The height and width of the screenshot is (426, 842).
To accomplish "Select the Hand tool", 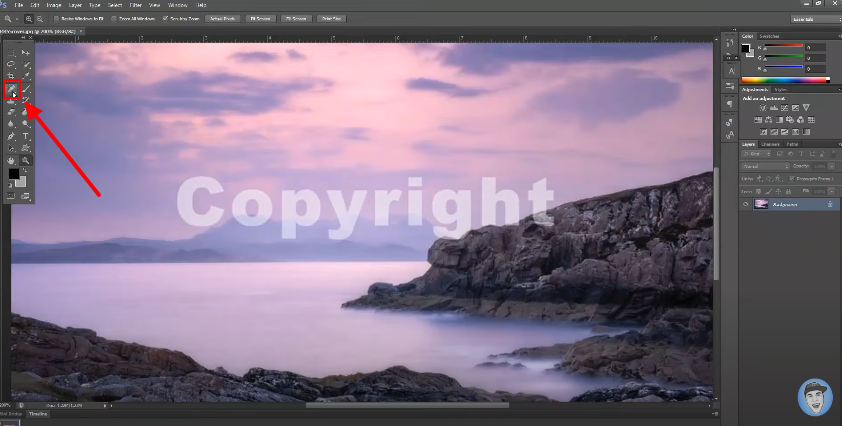I will 13,160.
